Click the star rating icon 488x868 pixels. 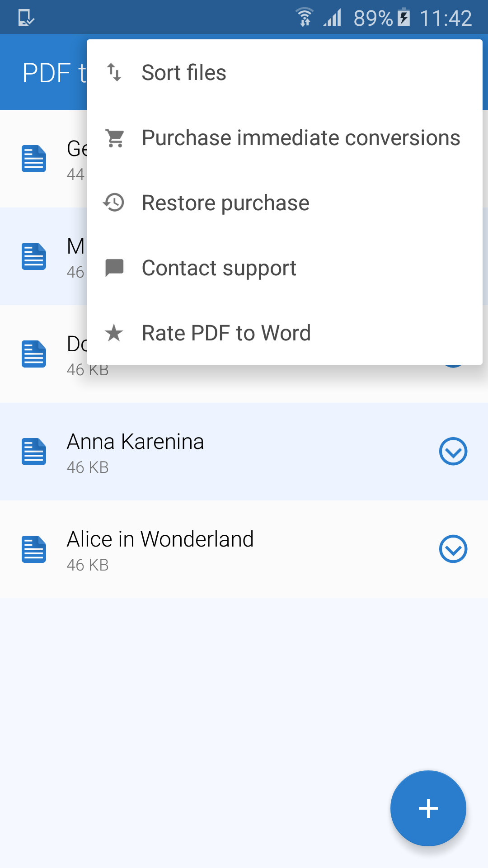pyautogui.click(x=114, y=333)
